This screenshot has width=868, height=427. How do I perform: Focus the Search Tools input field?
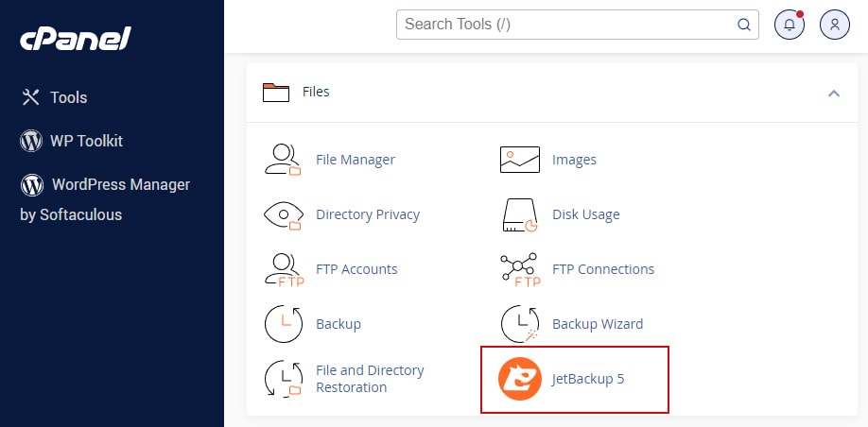578,25
